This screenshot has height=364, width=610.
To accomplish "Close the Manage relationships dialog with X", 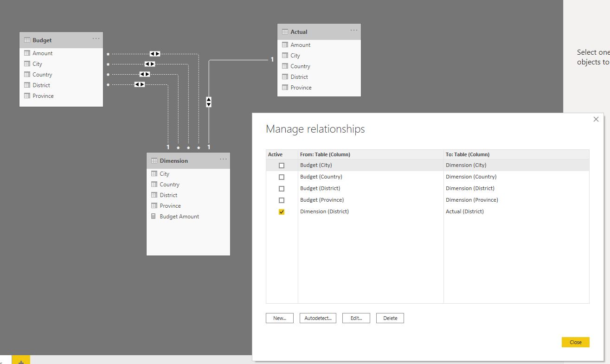I will coord(596,119).
